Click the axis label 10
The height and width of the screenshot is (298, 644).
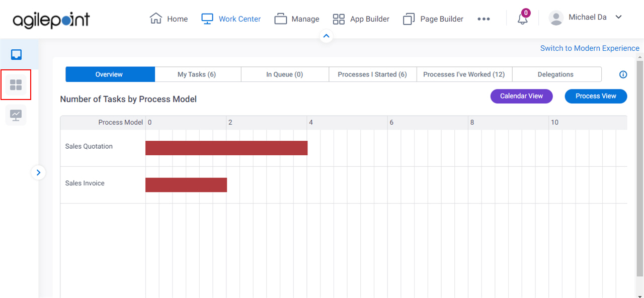pos(554,122)
